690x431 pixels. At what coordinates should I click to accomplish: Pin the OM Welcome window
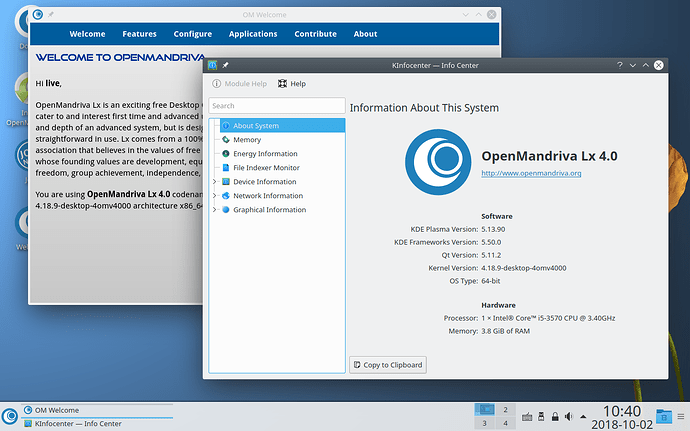(51, 15)
